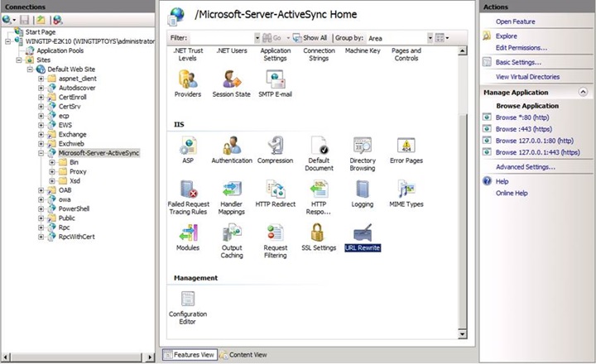Browse 127.0.0.1:443 (https) link
Viewport: 596px width, 364px height.
coord(538,152)
